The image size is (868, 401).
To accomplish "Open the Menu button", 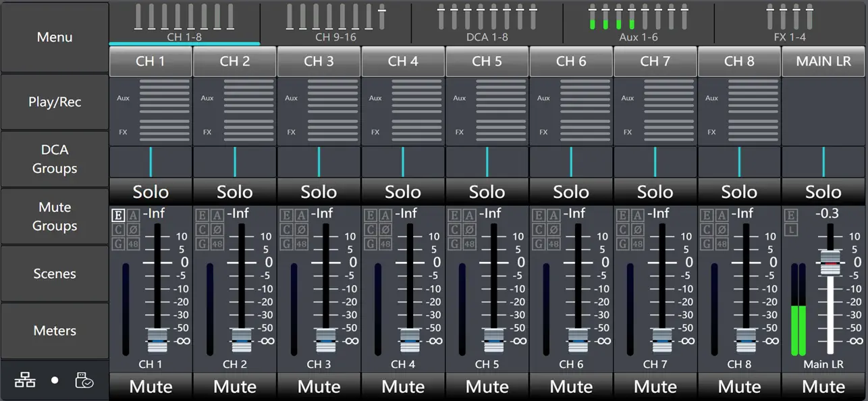I will click(55, 37).
